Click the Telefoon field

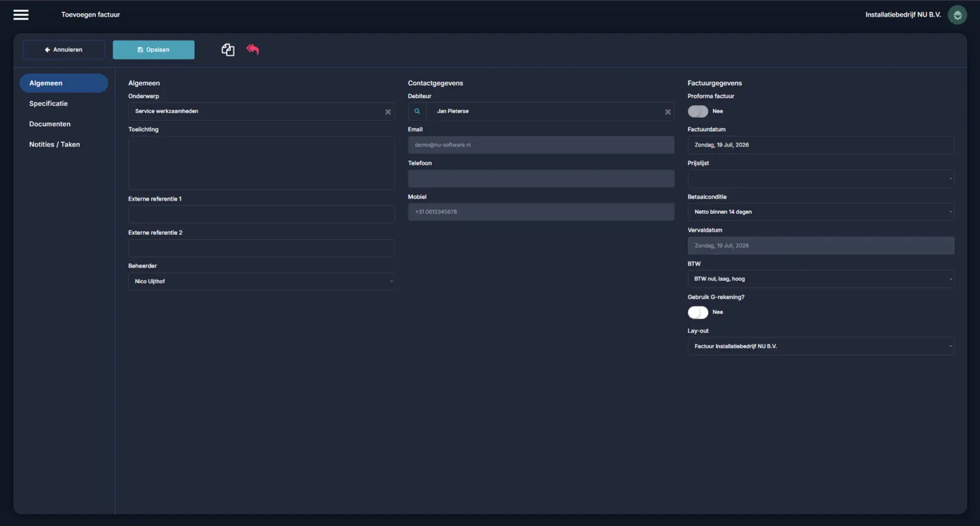[x=541, y=178]
